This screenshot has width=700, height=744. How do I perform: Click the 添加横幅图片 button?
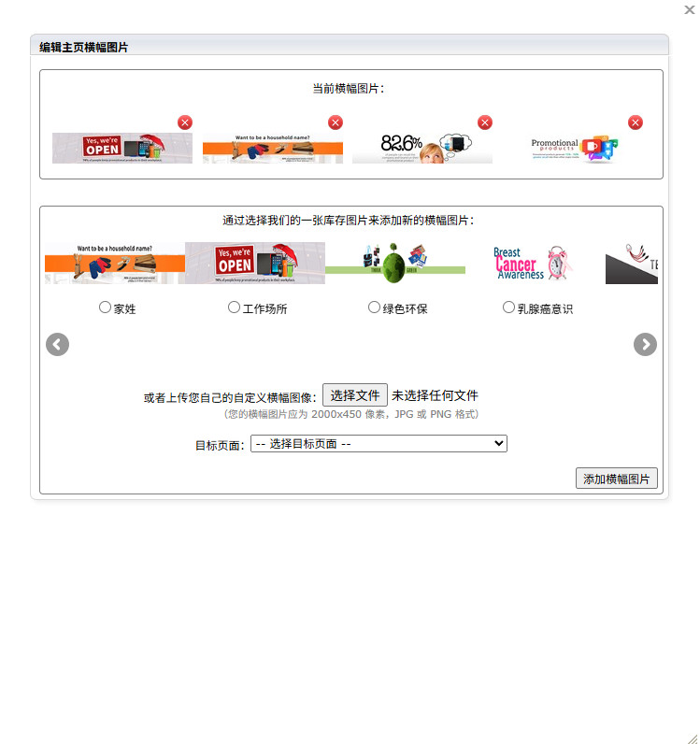(617, 479)
